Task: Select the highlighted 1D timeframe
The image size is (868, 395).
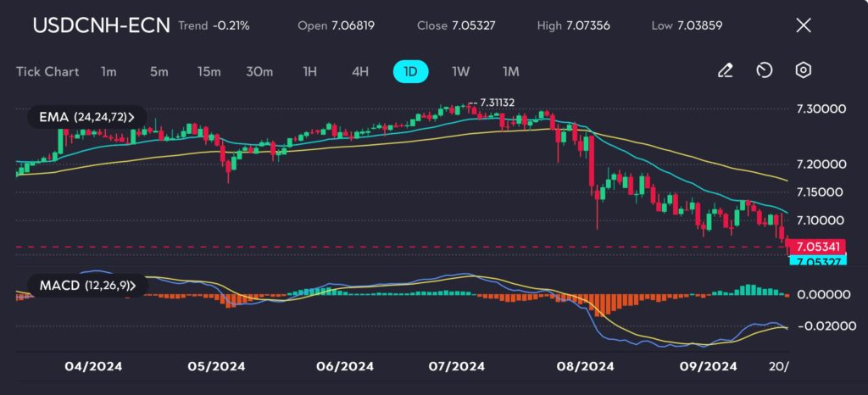Action: point(410,71)
